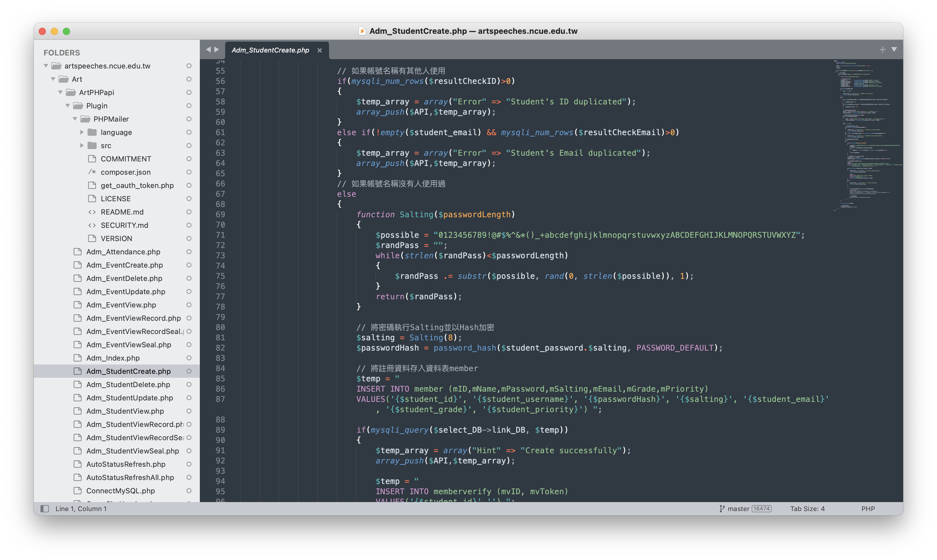The width and height of the screenshot is (937, 560).
Task: Open Adm_EventView.php file
Action: click(x=121, y=304)
